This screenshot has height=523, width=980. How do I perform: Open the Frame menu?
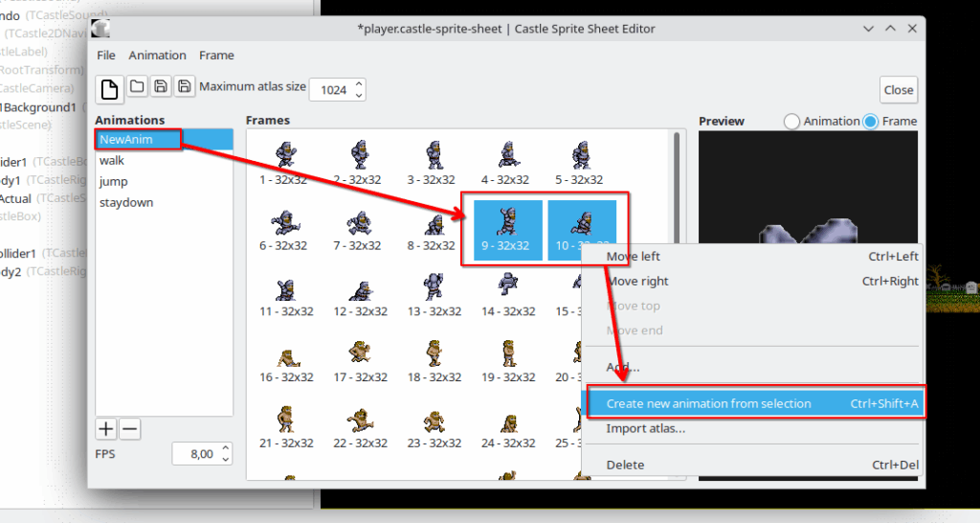(216, 56)
